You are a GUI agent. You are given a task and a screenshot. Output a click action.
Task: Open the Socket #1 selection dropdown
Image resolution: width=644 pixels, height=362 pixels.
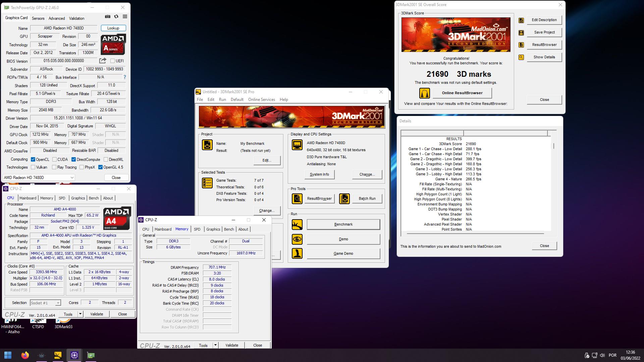click(45, 303)
